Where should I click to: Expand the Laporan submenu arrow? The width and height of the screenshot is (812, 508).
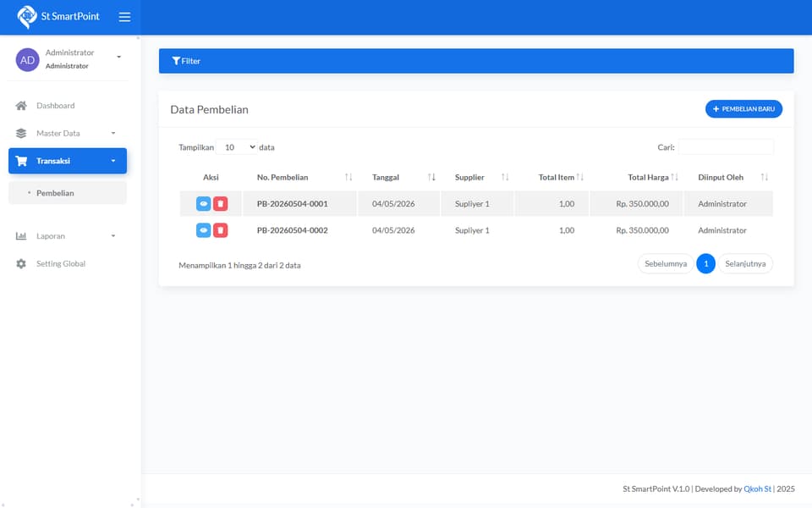point(113,236)
